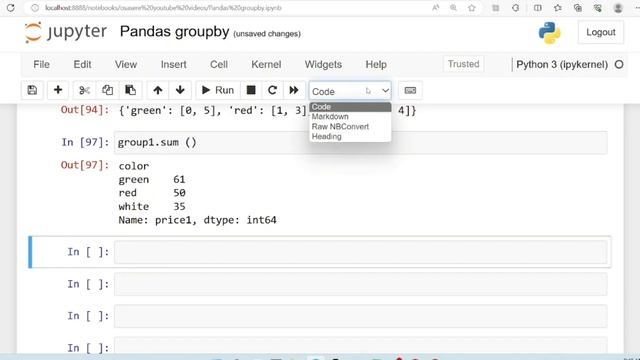Click the Out[94] prompt label
Screen dimensions: 640x360
[x=85, y=110]
